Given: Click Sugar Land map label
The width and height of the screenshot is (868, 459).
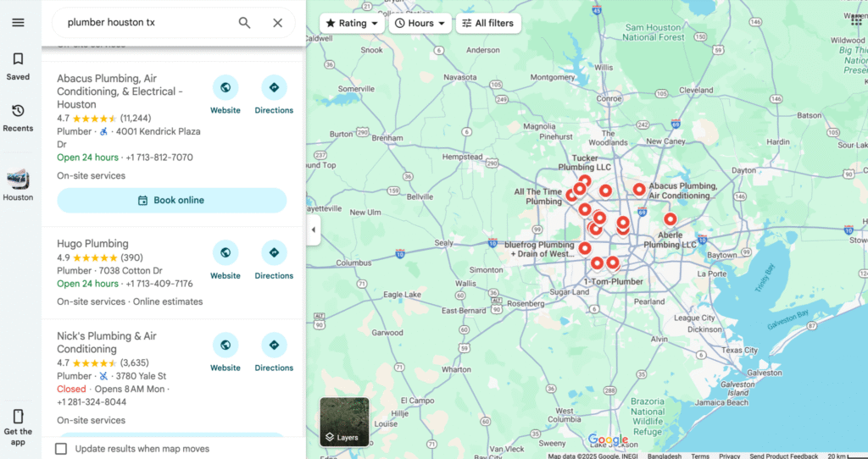Looking at the screenshot, I should (569, 291).
